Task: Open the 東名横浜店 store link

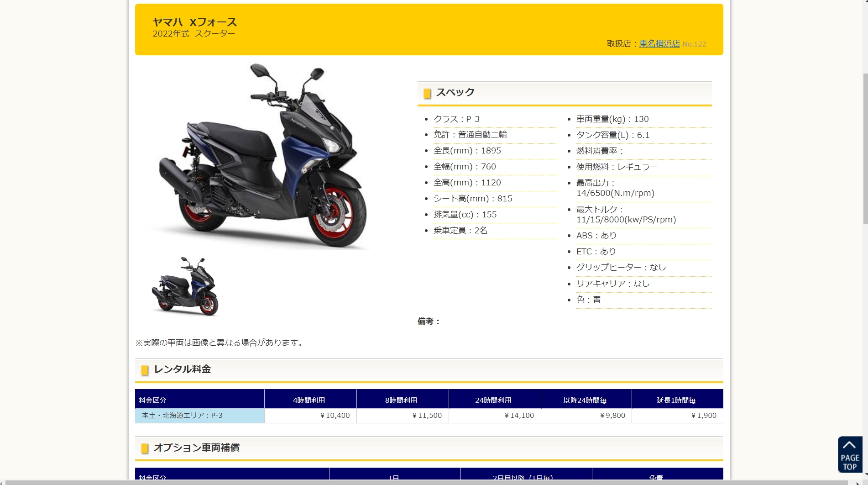Action: coord(659,43)
